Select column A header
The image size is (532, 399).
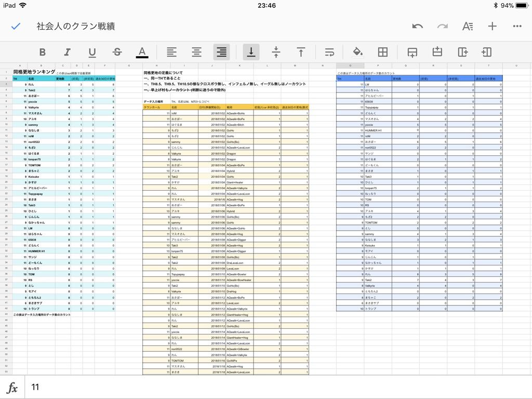coord(20,65)
